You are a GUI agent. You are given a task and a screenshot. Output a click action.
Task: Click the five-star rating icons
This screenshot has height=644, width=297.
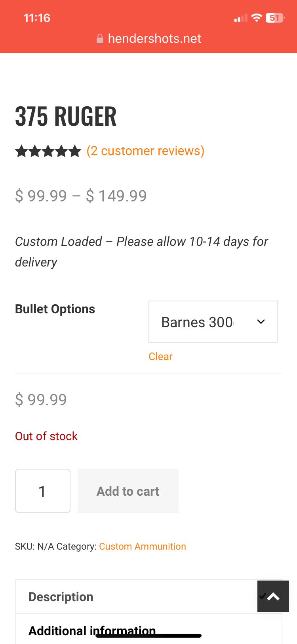[48, 151]
